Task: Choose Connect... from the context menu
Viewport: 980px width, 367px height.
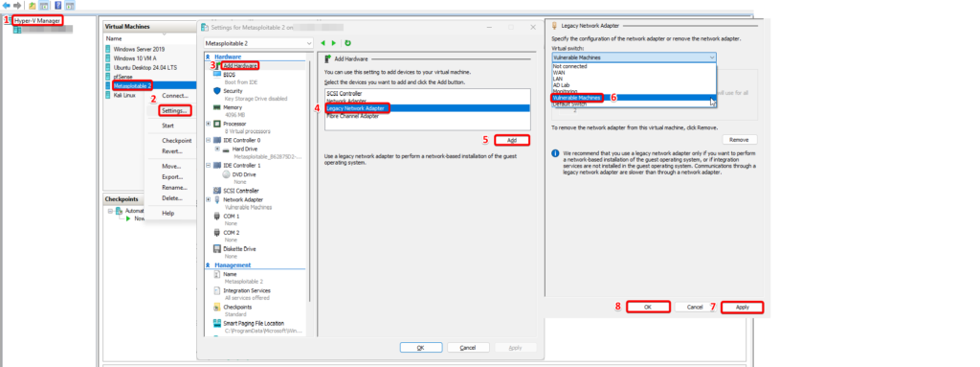Action: pos(174,95)
